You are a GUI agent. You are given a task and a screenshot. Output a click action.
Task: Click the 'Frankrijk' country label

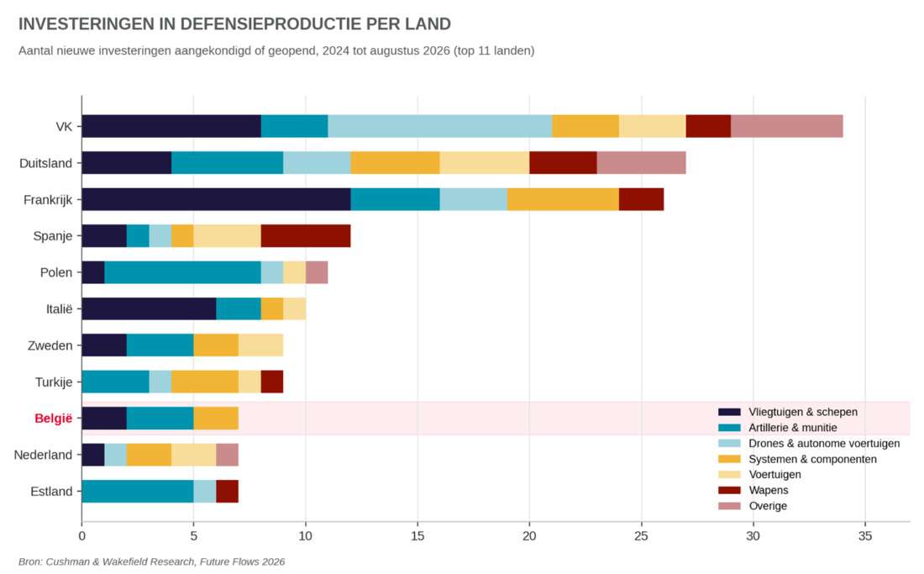48,200
